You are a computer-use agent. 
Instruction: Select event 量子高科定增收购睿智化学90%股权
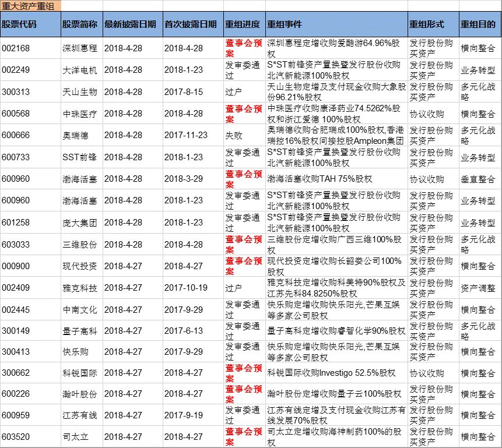coord(336,331)
